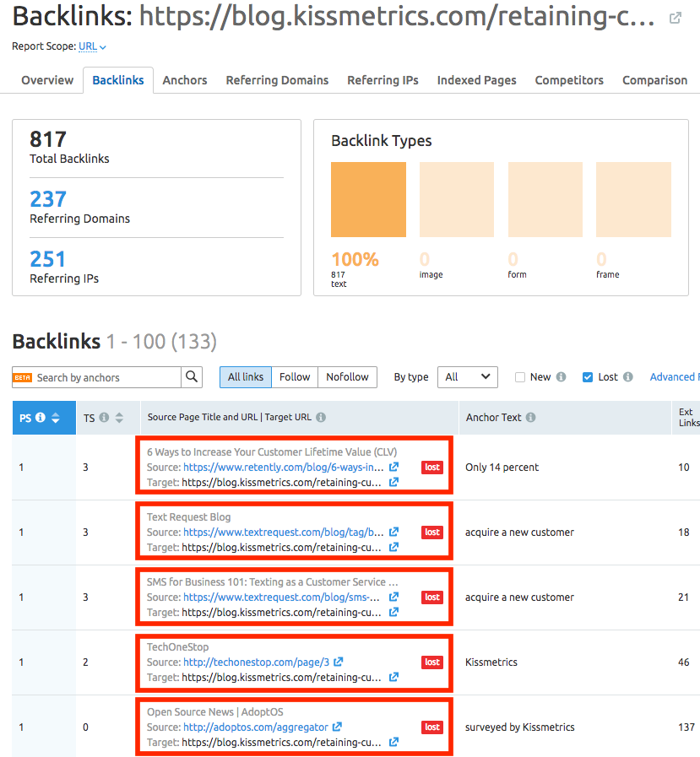Open target URL external link icon in title
700x757 pixels.
click(x=675, y=18)
